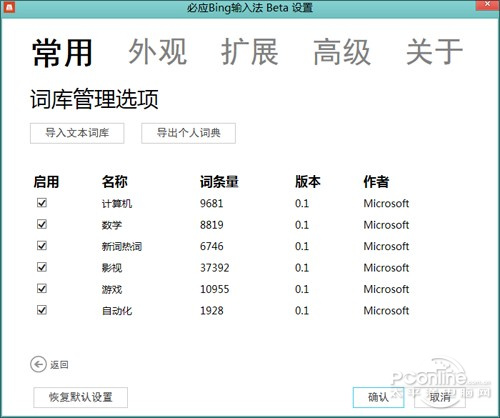Click 恢复默认设置 button

(80, 397)
